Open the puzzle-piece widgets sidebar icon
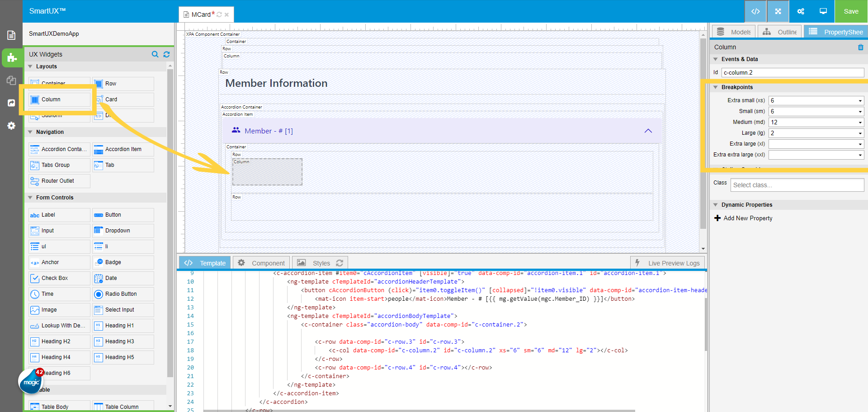868x412 pixels. coord(12,58)
